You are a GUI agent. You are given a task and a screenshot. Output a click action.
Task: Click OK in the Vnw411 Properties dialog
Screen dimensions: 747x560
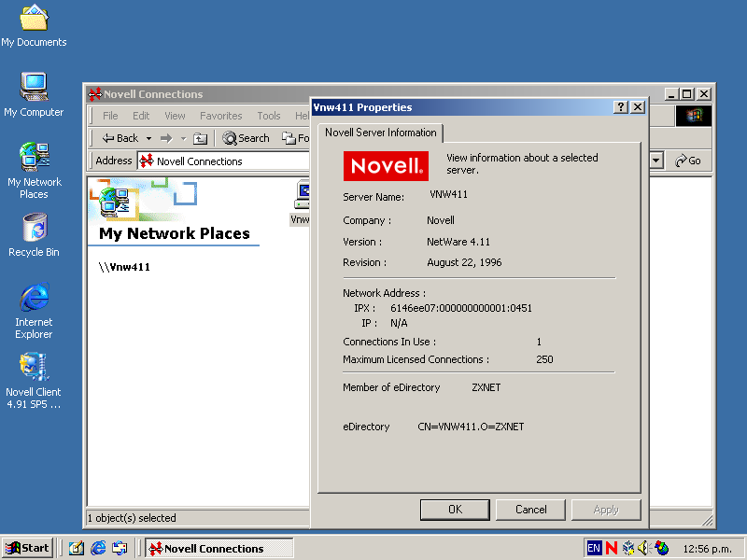[455, 510]
